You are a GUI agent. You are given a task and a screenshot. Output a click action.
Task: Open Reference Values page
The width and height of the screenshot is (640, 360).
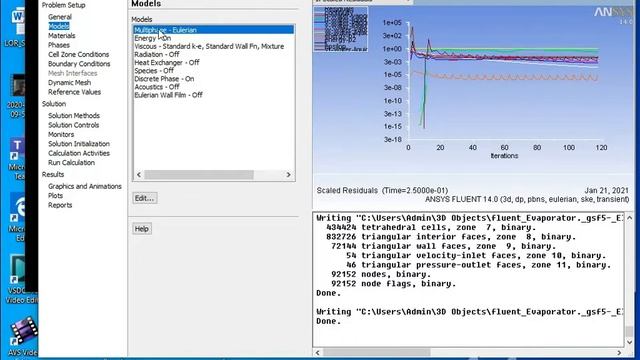coord(74,92)
